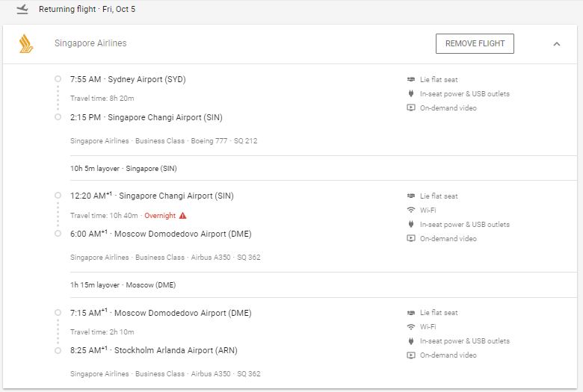Viewport: 583px width, 392px height.
Task: Click In-seat power & USB outlets label for the Moscow to Stockholm leg
Action: click(465, 340)
